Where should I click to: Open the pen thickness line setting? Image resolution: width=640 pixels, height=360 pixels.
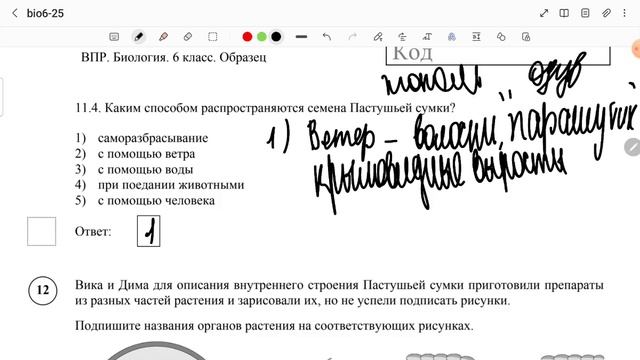(301, 37)
